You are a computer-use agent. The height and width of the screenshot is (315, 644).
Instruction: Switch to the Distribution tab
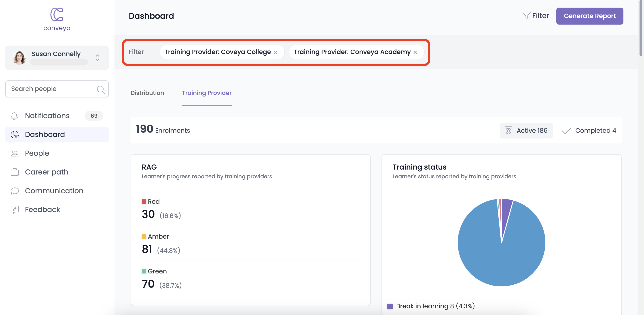147,93
